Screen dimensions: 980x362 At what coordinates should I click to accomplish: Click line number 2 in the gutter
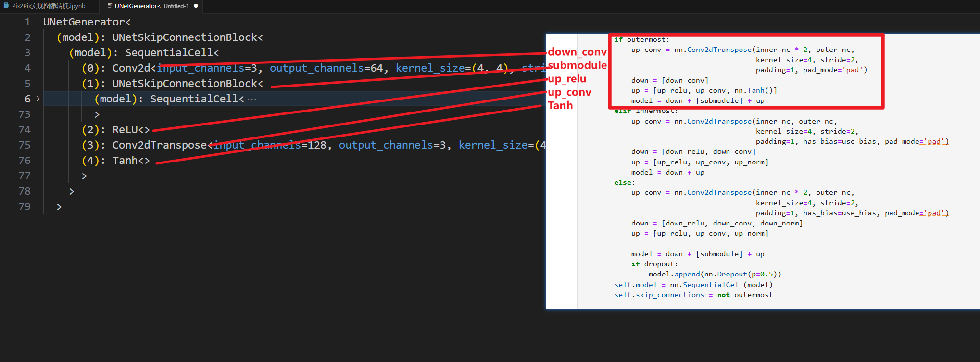(x=27, y=37)
